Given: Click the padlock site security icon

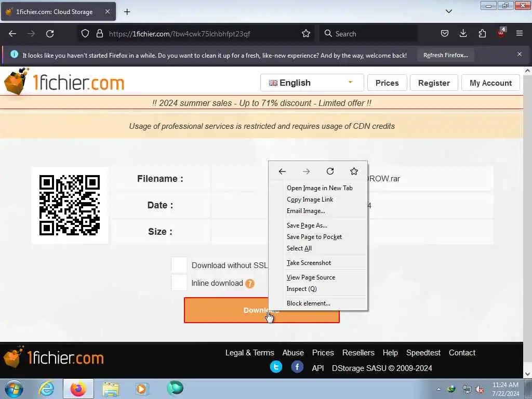Looking at the screenshot, I should (99, 34).
